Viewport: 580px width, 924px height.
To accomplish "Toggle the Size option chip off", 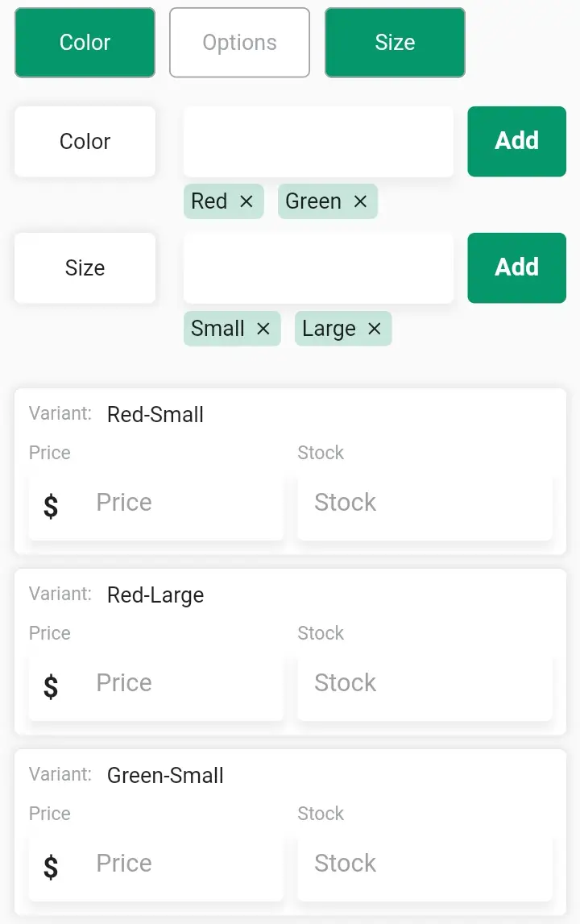I will 395,43.
